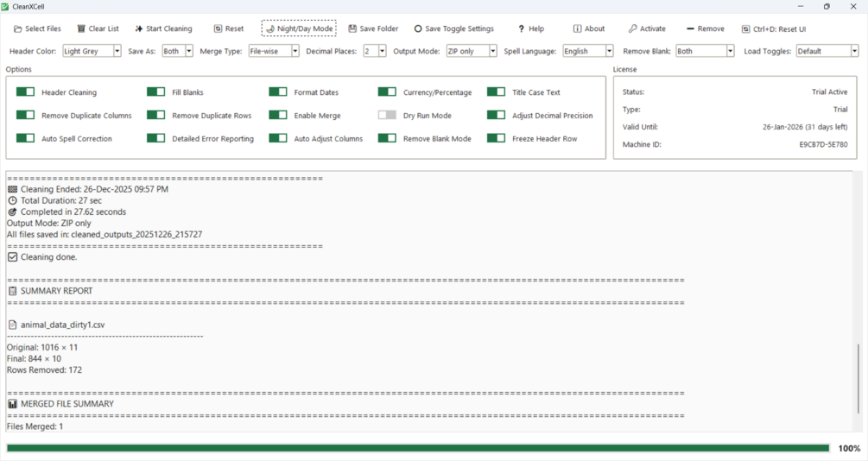Viewport: 868px width, 461px height.
Task: Click the Reset icon in toolbar
Action: click(219, 28)
